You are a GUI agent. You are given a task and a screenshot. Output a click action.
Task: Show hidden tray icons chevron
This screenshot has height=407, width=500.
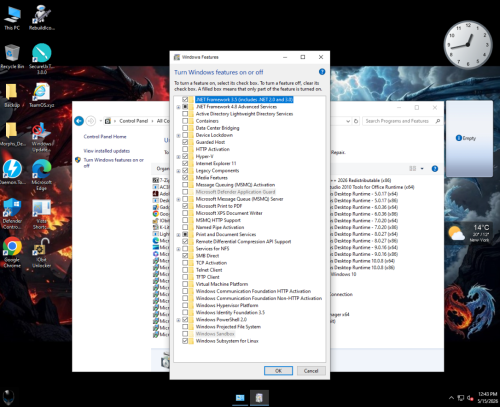click(x=451, y=398)
